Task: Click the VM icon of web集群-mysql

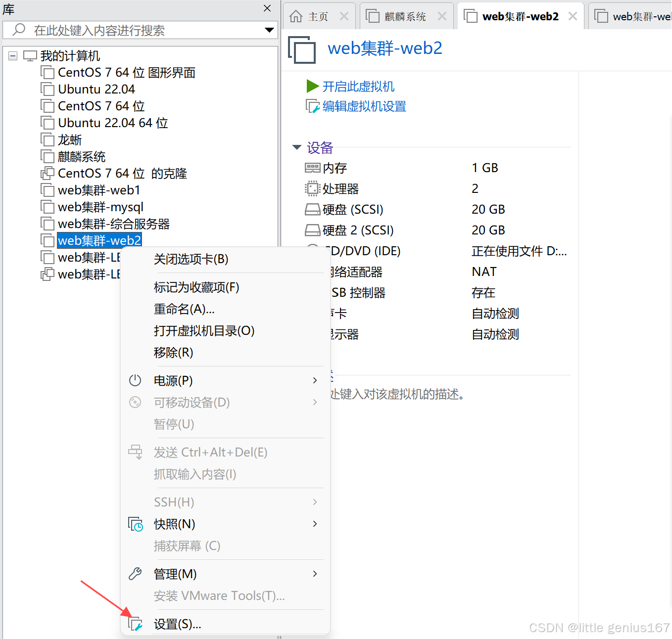Action: click(48, 207)
